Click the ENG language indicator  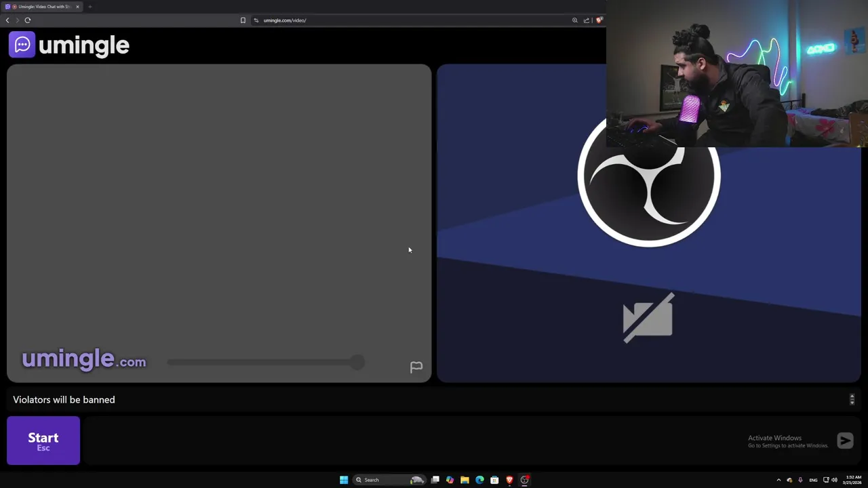[813, 480]
